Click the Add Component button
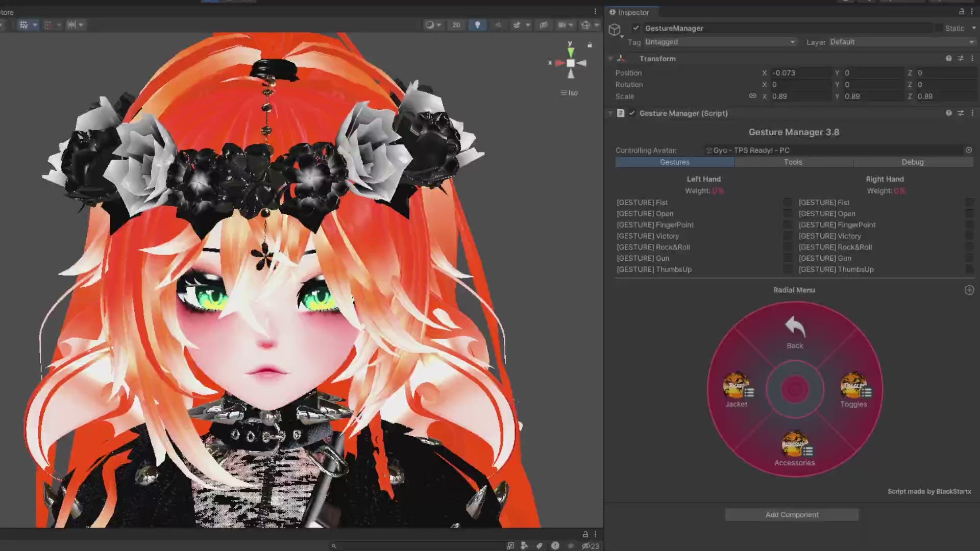Image resolution: width=980 pixels, height=551 pixels. point(792,515)
